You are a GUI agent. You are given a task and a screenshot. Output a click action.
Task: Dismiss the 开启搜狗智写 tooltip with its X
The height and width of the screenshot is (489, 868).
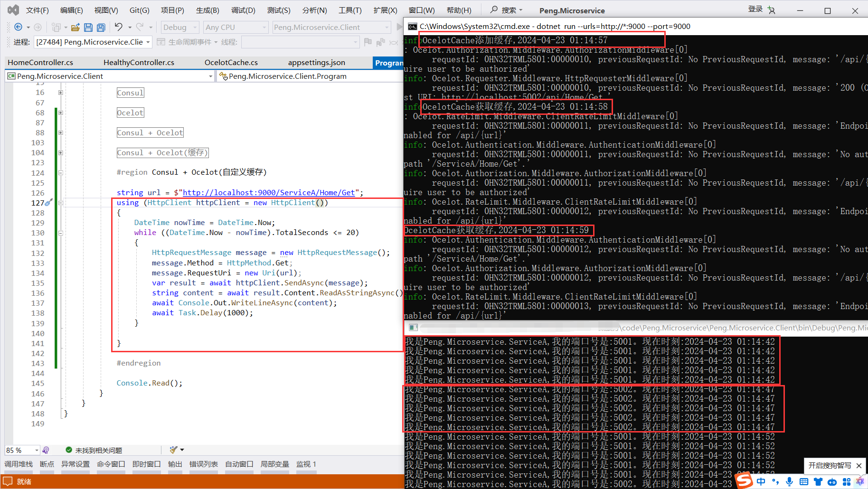click(859, 466)
